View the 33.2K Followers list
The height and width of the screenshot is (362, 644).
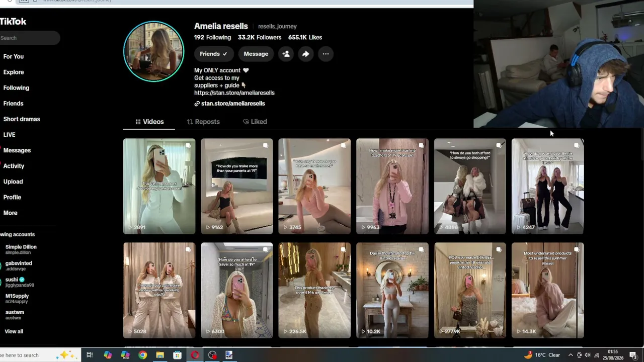tap(260, 37)
